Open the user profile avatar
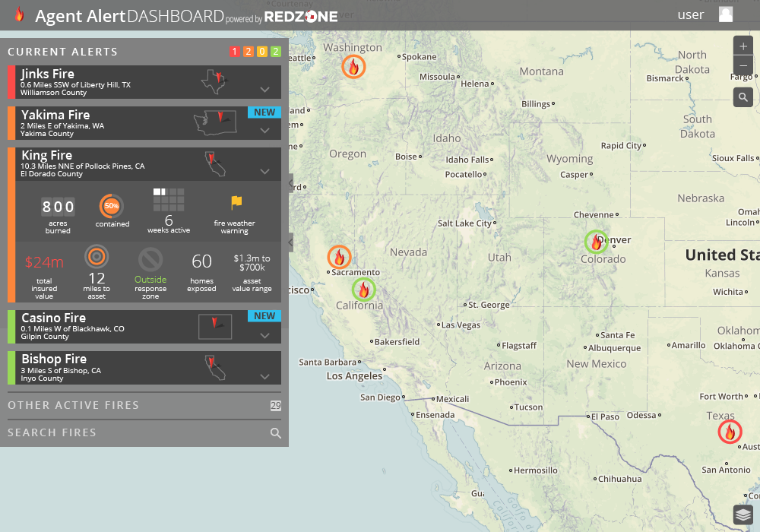 [x=725, y=14]
